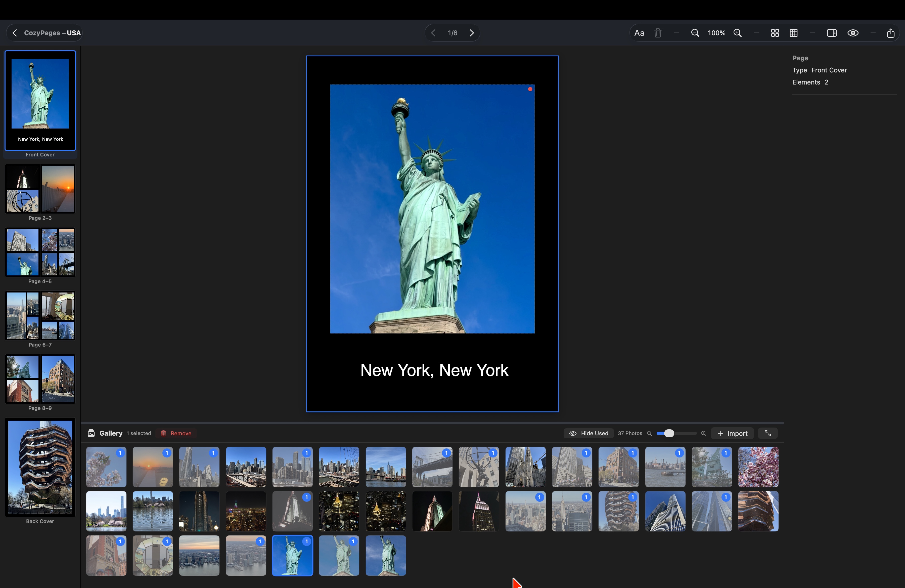The height and width of the screenshot is (588, 905).
Task: Toggle Hide Used photos in gallery
Action: pyautogui.click(x=588, y=433)
